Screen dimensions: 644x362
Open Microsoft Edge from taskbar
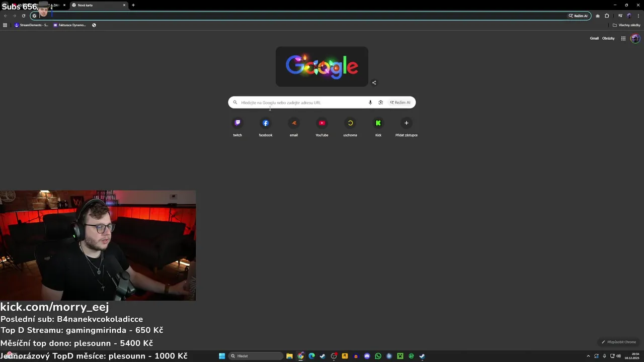[x=311, y=356]
